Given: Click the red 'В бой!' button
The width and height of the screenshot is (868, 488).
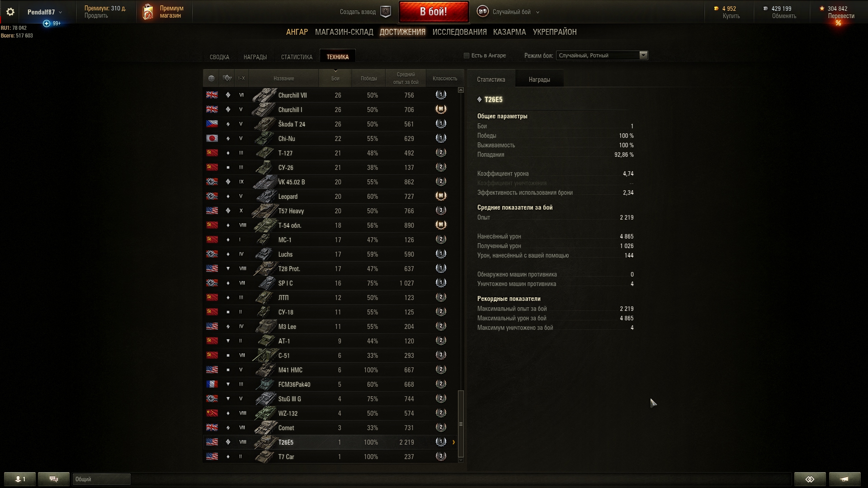Looking at the screenshot, I should tap(434, 12).
